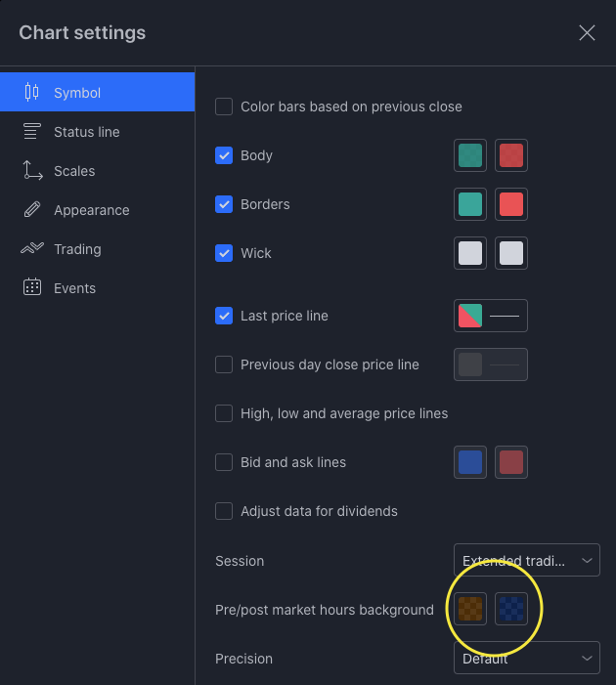Click the Scales axis icon
This screenshot has width=616, height=685.
point(32,171)
